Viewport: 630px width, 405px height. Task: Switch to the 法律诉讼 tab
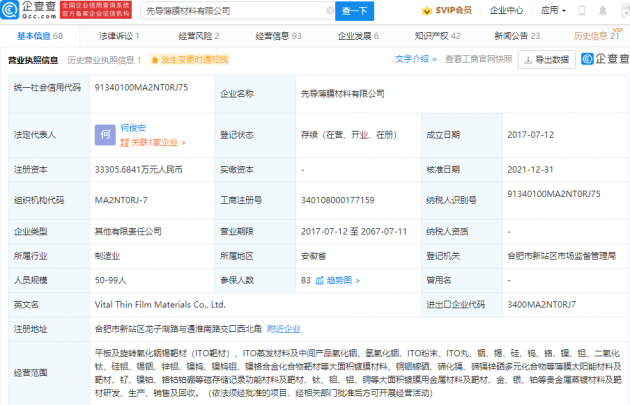(119, 36)
